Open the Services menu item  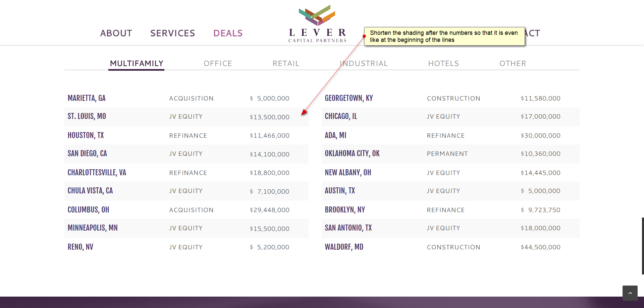[x=172, y=33]
